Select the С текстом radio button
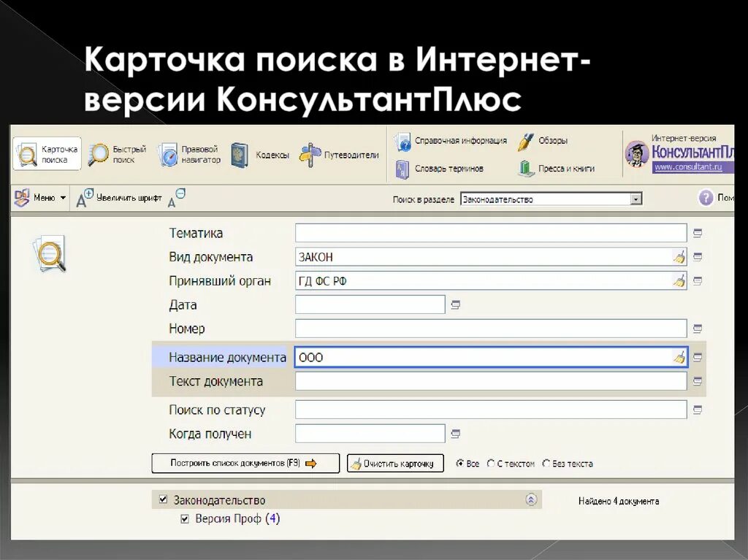This screenshot has width=748, height=560. (x=491, y=463)
